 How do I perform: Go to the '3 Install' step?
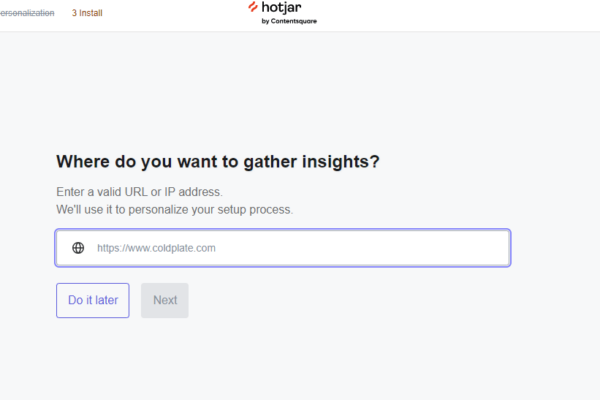(87, 13)
